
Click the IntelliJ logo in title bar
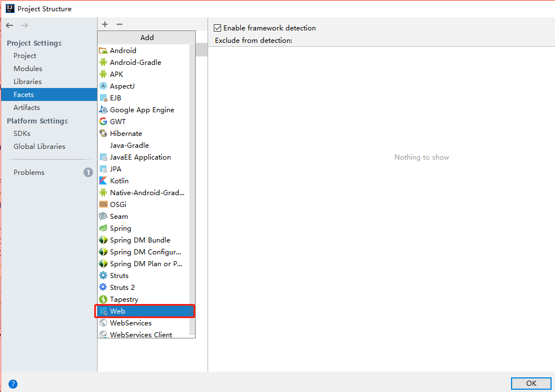pyautogui.click(x=10, y=8)
